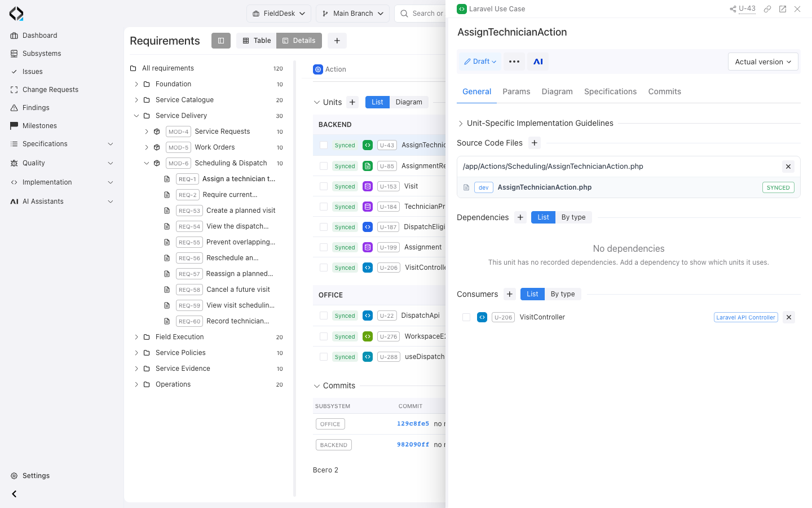Select checkbox for U-153 Visit unit
812x508 pixels.
[x=324, y=186]
